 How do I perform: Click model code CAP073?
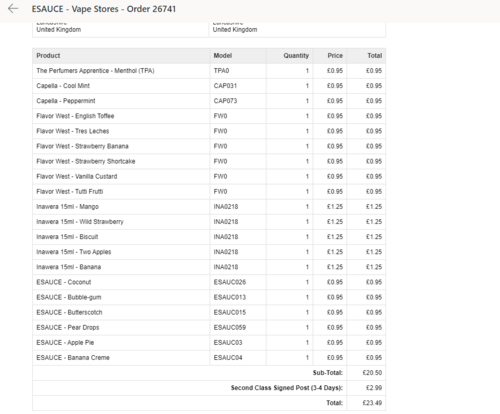tap(225, 101)
